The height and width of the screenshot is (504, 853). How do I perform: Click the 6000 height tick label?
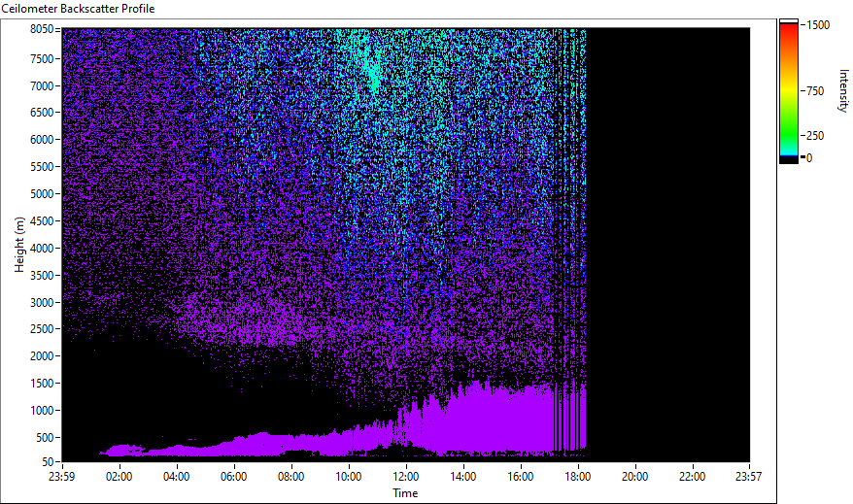click(42, 140)
